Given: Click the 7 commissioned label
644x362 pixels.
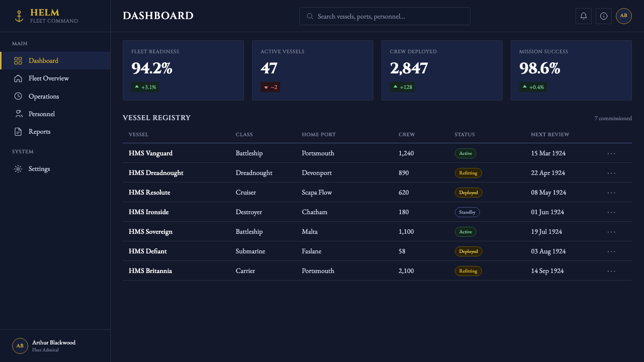Looking at the screenshot, I should click(613, 119).
